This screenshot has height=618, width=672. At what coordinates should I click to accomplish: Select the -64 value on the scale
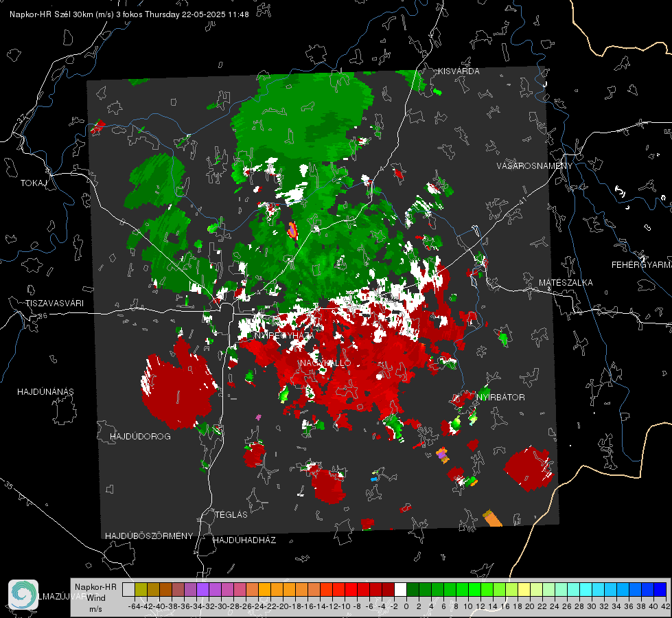(x=134, y=606)
